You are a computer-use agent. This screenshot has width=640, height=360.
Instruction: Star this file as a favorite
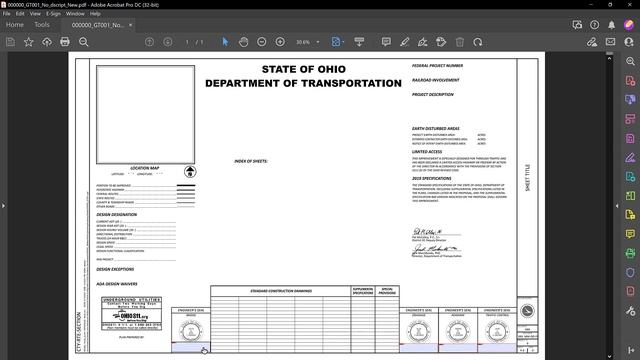(29, 42)
